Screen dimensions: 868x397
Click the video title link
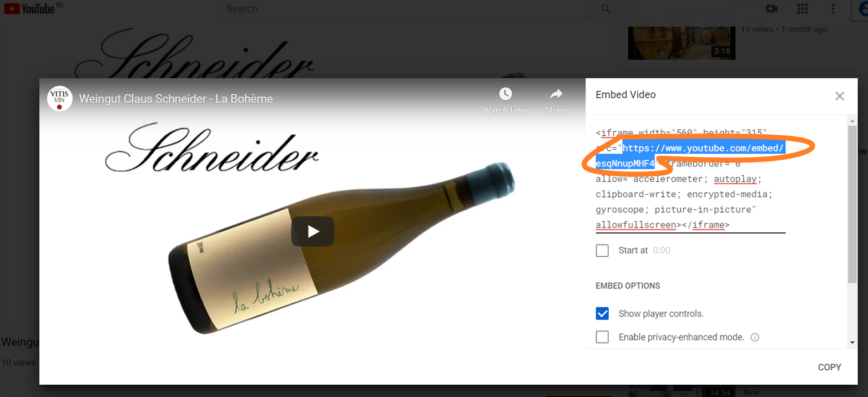click(176, 99)
